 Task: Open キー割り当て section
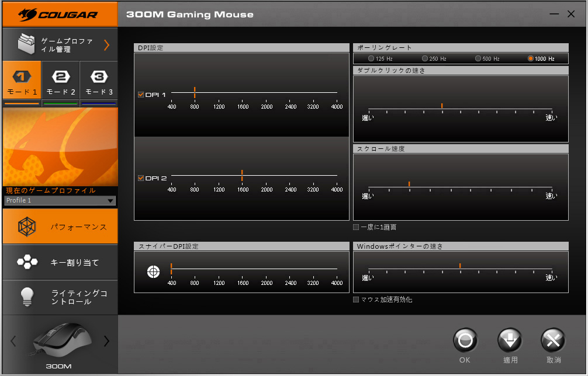pos(60,262)
